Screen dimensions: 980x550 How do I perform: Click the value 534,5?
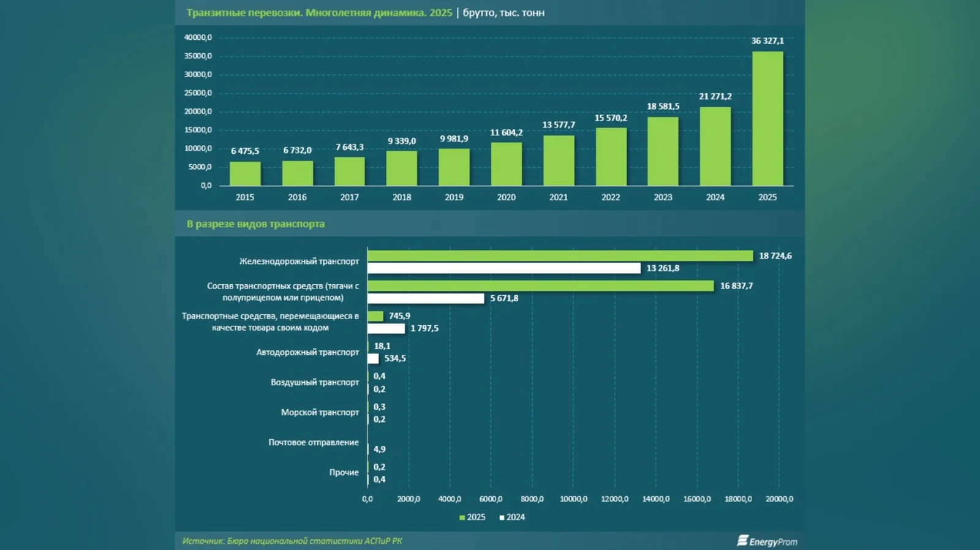[395, 358]
